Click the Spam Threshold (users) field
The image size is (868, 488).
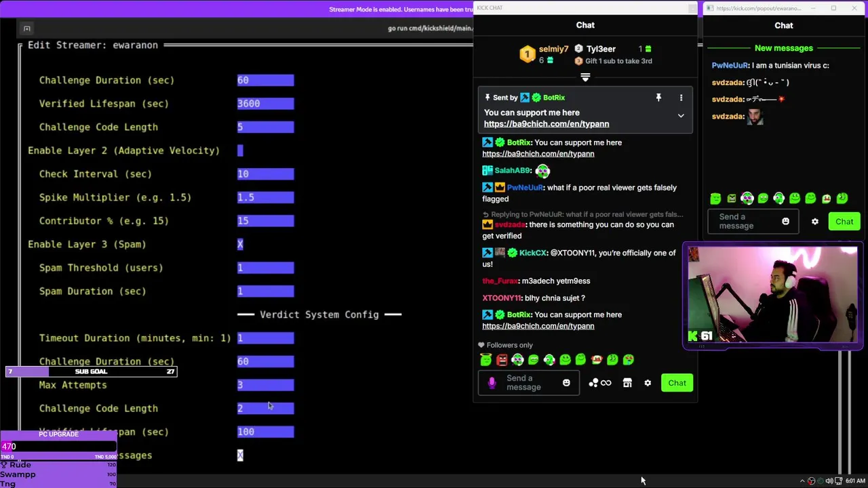(x=265, y=268)
